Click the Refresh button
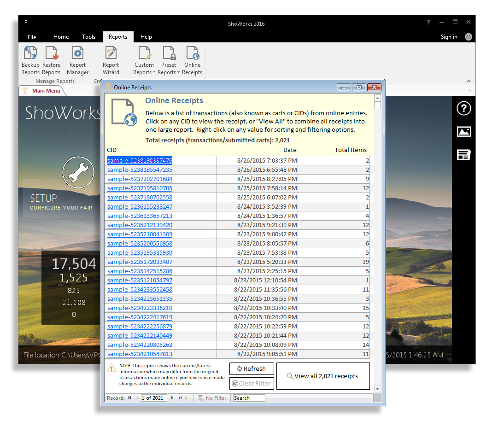The image size is (504, 421). pos(252,368)
